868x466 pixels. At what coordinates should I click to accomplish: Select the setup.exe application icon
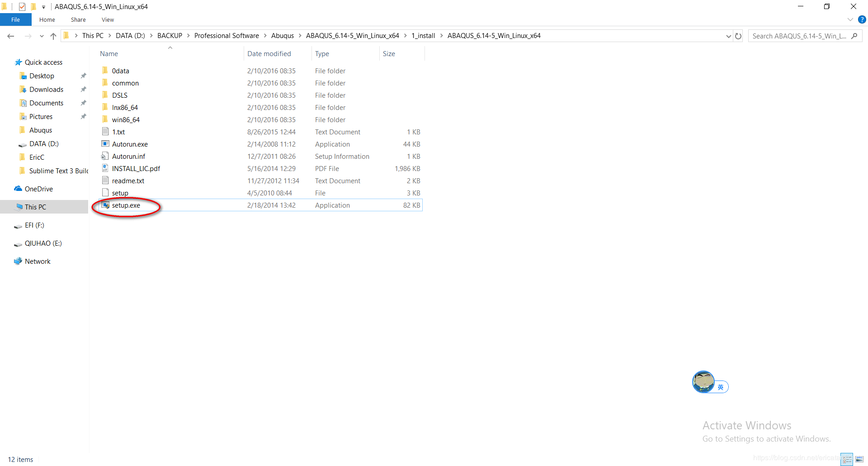click(105, 205)
